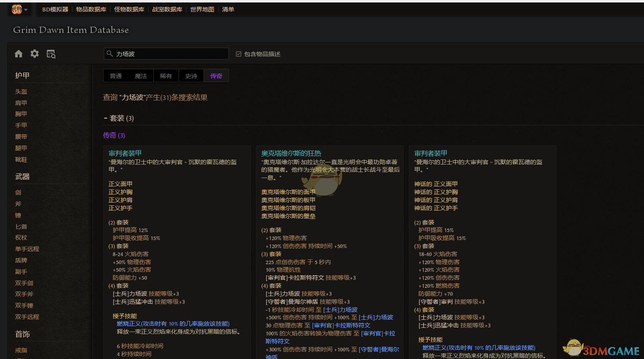
Task: Click 神话的 正义护手 item
Action: [x=436, y=208]
